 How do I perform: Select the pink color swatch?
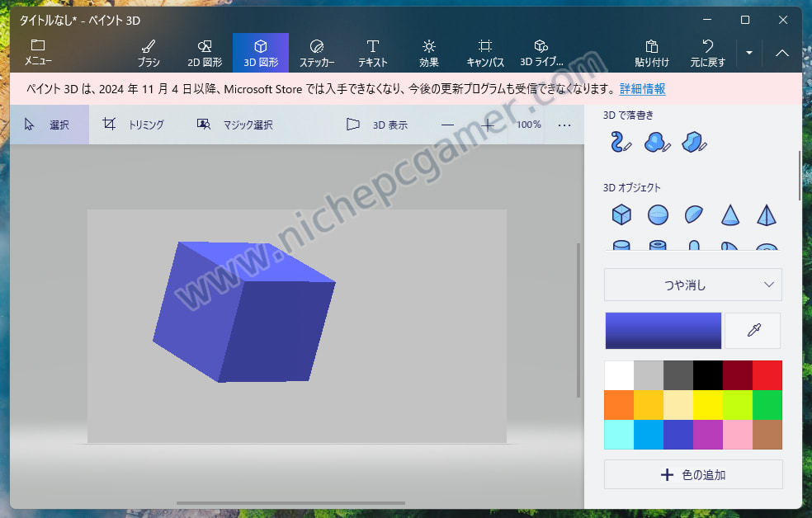tap(738, 434)
